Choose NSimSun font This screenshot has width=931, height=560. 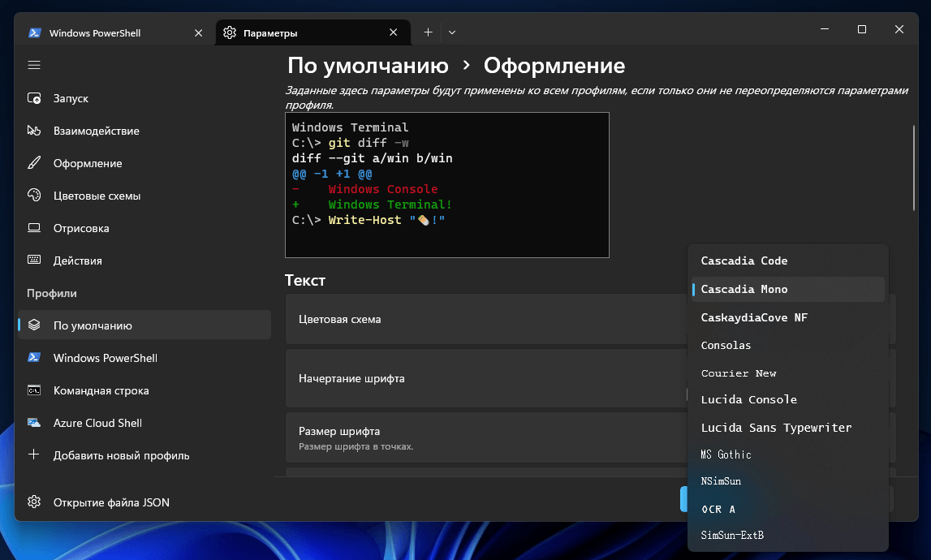coord(788,481)
